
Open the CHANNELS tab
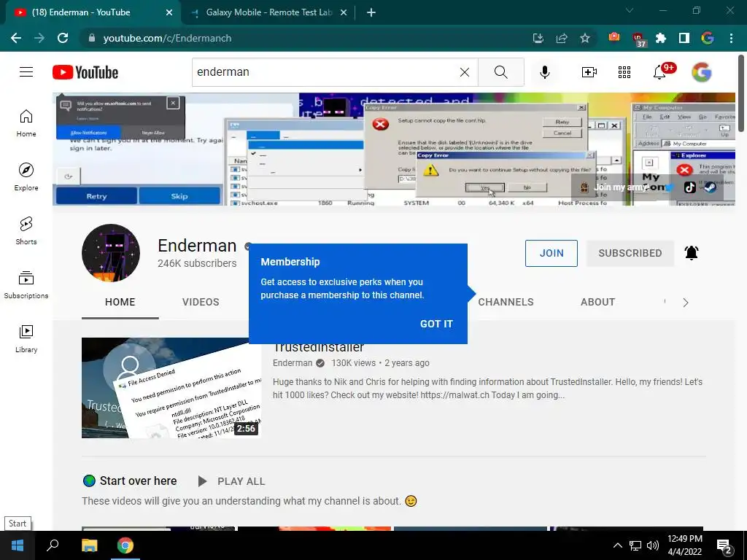point(506,302)
